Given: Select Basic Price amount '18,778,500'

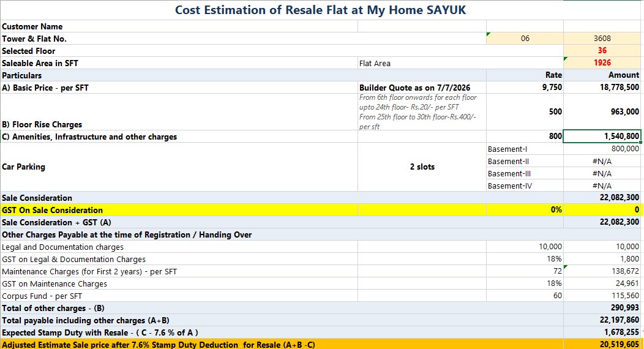Looking at the screenshot, I should (602, 88).
